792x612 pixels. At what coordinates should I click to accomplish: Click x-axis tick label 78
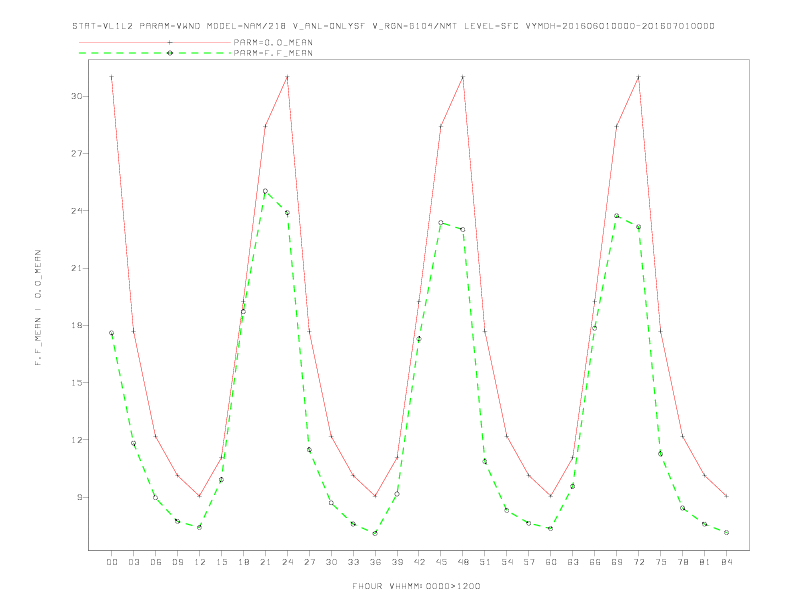[682, 562]
